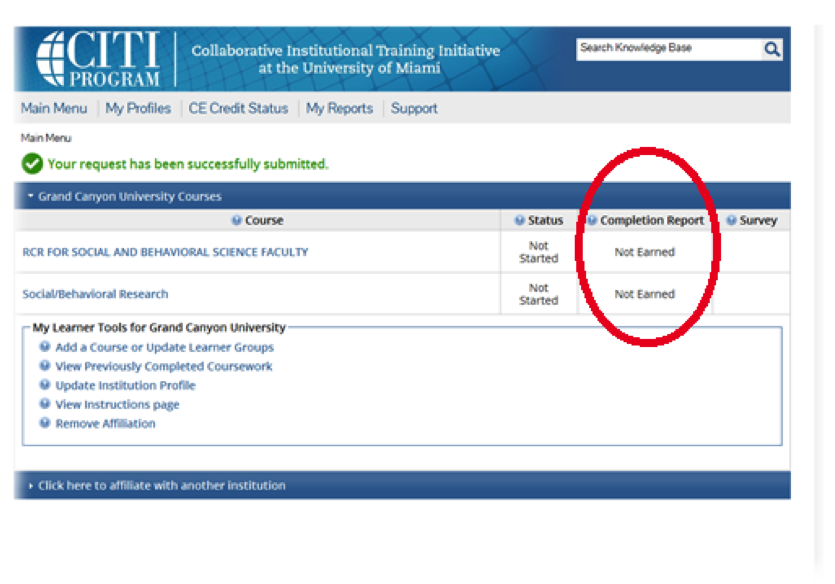
Task: Open My Profiles menu item
Action: pyautogui.click(x=138, y=108)
